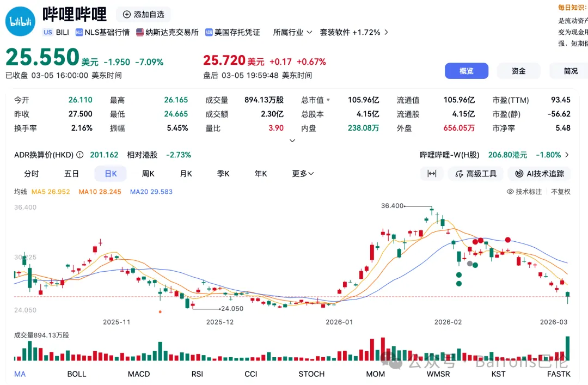This screenshot has width=588, height=385.
Task: Click the 哔哩哔哩-W(H股) link
Action: (x=449, y=155)
